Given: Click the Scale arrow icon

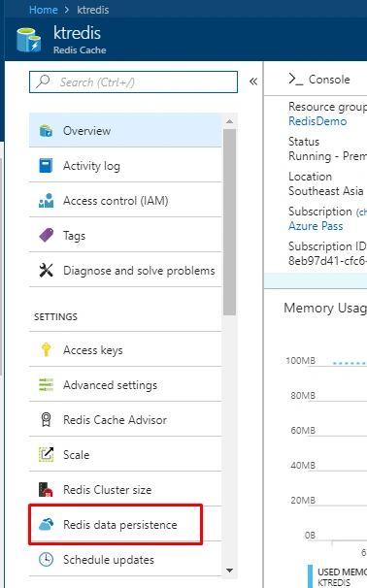Looking at the screenshot, I should 47,454.
